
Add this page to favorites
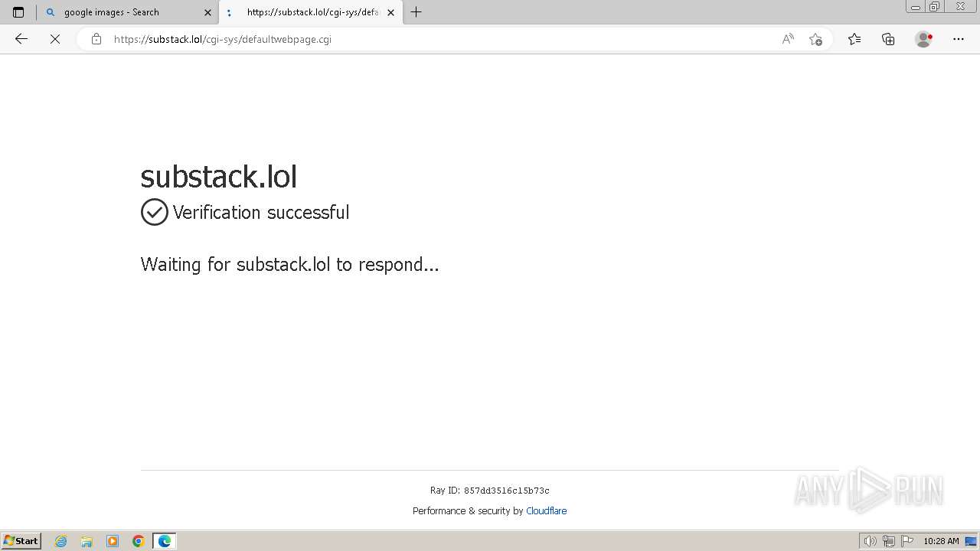815,39
